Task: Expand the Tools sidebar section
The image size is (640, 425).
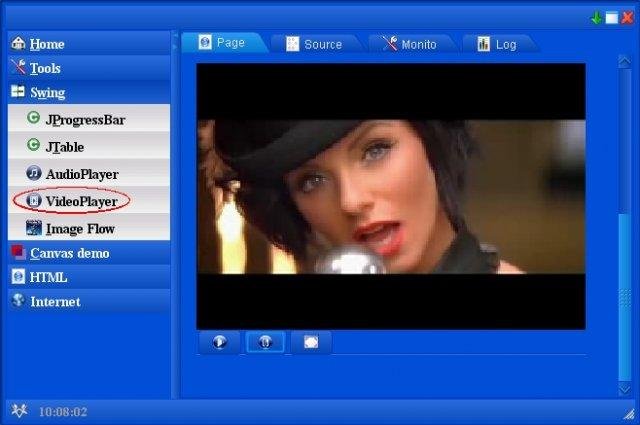Action: click(x=44, y=68)
